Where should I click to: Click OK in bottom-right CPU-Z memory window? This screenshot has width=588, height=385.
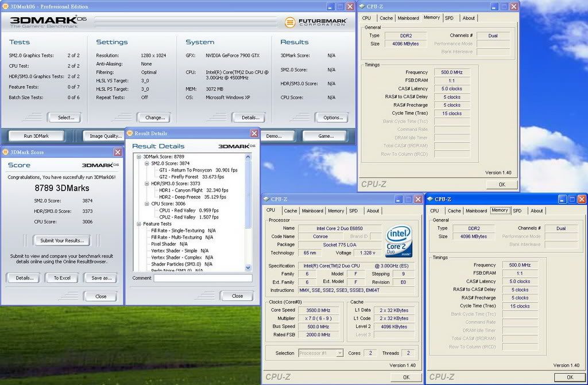point(570,377)
